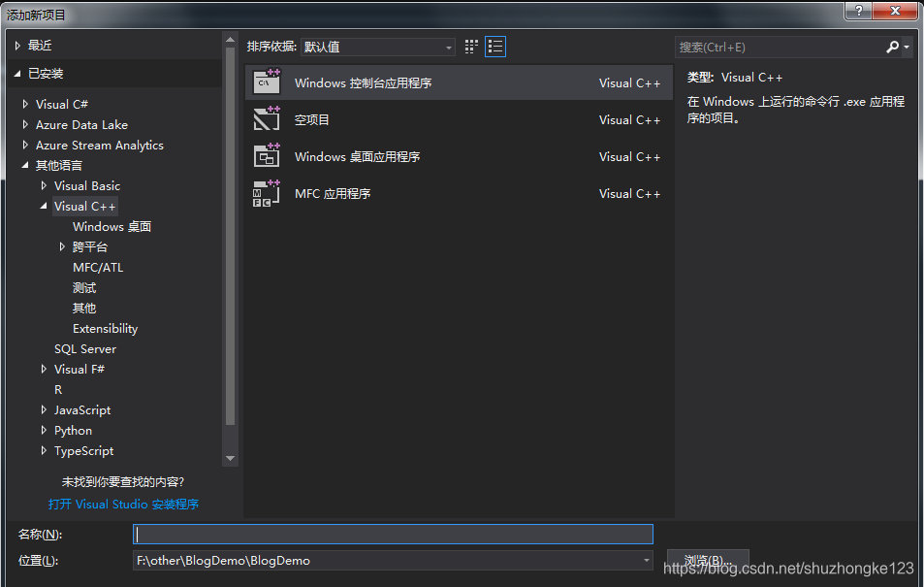Click the category tree scrollbar thumb
The height and width of the screenshot is (587, 924).
(230, 236)
